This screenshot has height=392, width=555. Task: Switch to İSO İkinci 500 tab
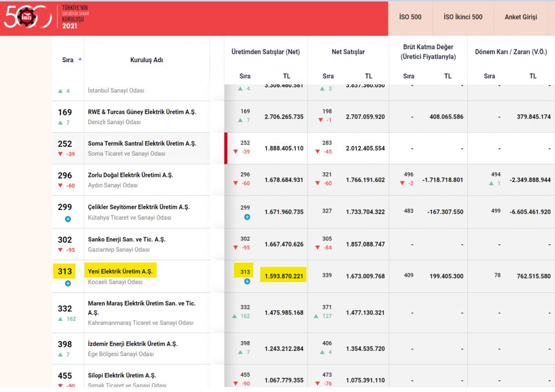pos(463,17)
